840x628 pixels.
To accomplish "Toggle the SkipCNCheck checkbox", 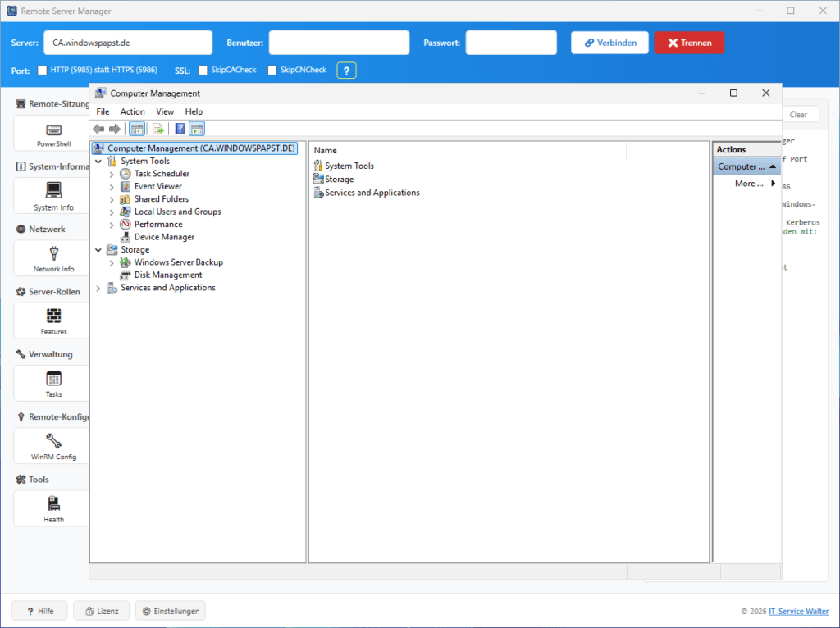I will pos(272,70).
